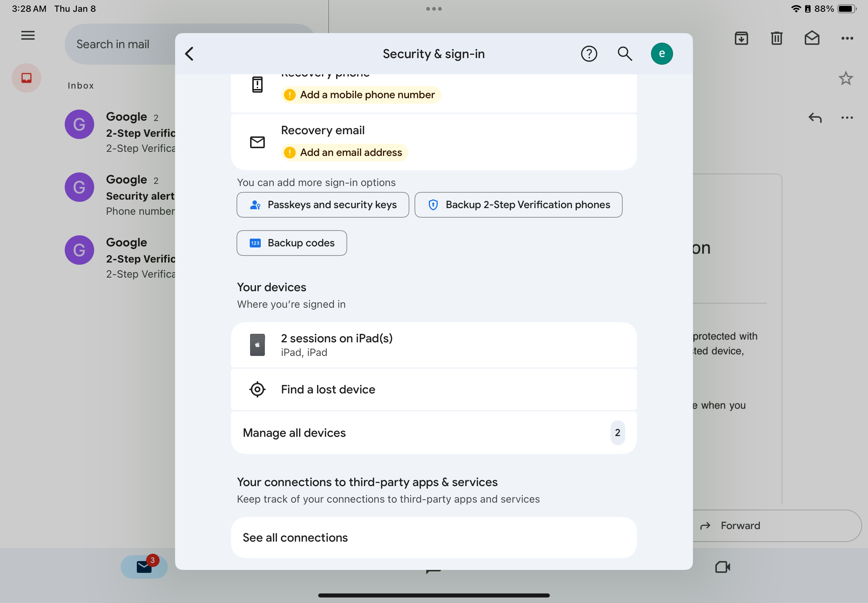Open the multitasking three-dot control

coord(434,9)
